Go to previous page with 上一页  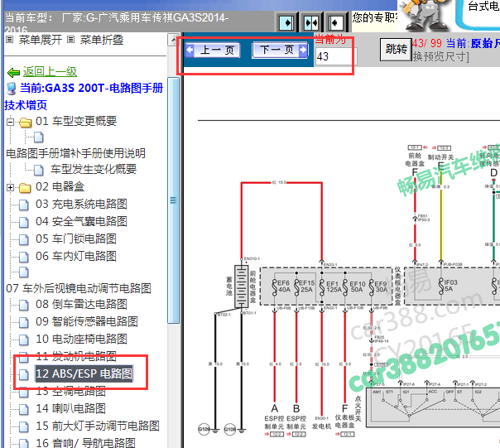click(213, 50)
